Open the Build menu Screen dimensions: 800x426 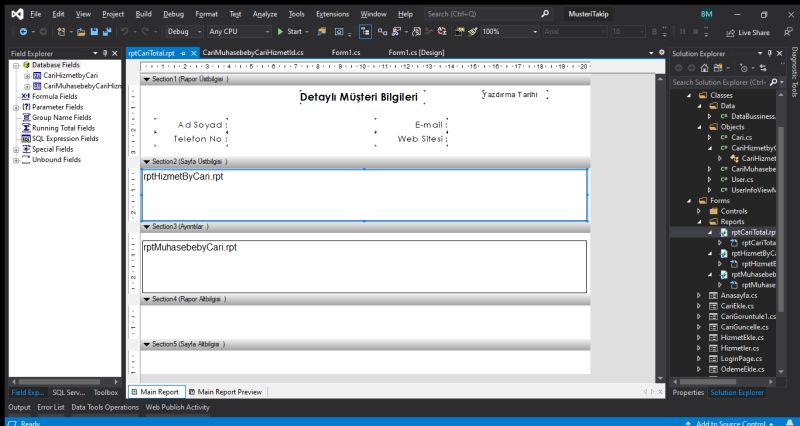[144, 14]
